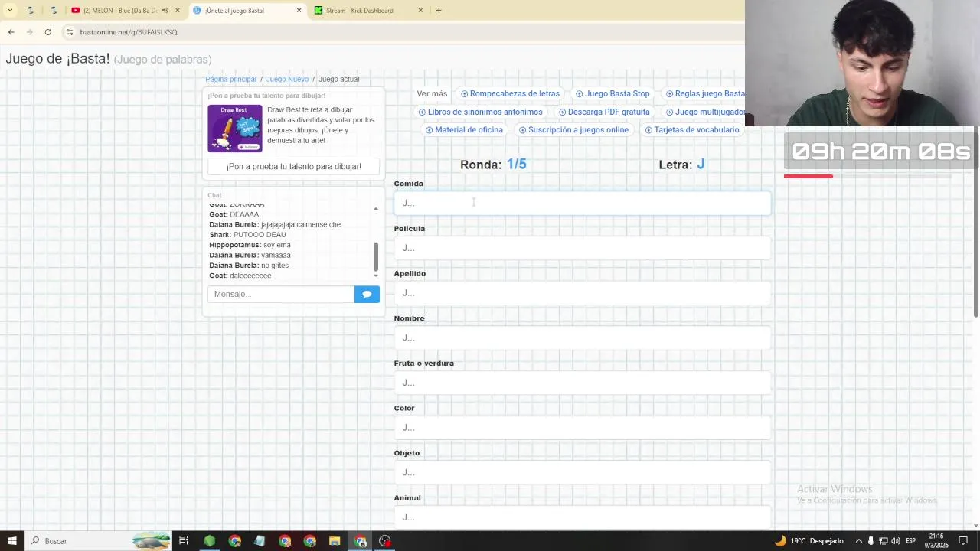The height and width of the screenshot is (551, 980).
Task: Focus the Nombre answer field
Action: click(x=582, y=337)
